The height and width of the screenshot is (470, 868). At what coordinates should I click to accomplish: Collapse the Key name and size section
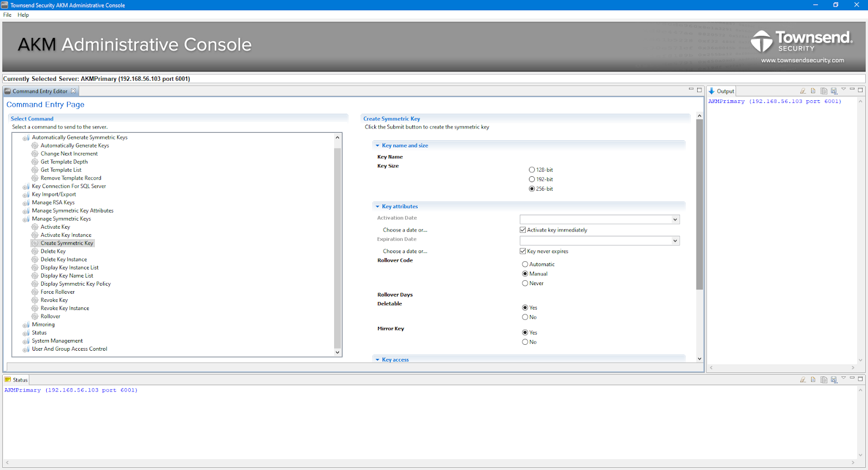tap(378, 146)
